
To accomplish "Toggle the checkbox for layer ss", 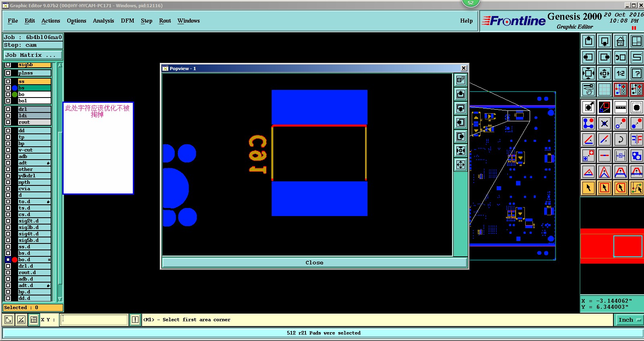I will 8,81.
